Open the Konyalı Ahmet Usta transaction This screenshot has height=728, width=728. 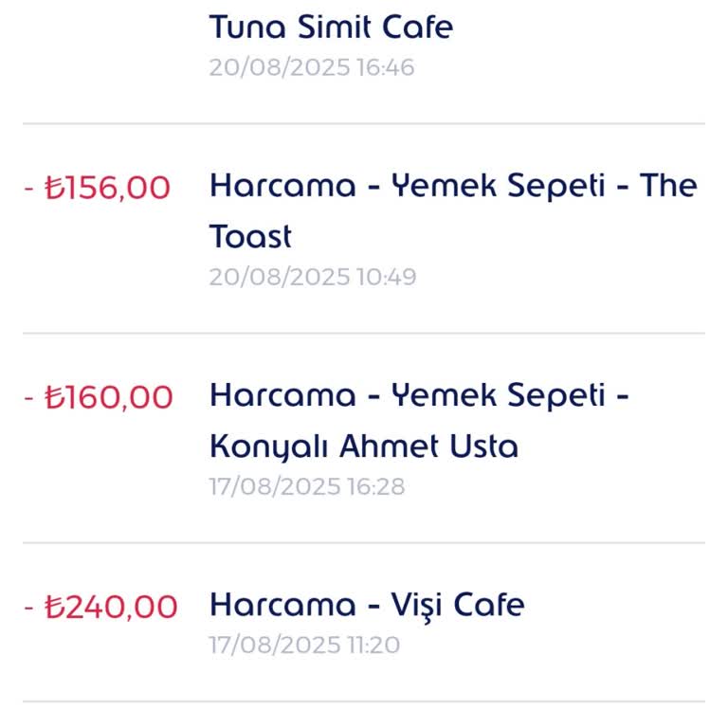pos(364,446)
